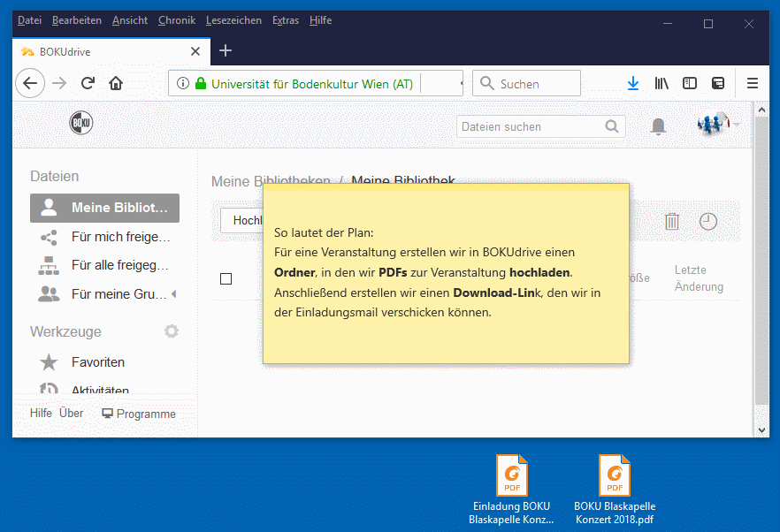Viewport: 780px width, 532px height.
Task: Open the history clock icon
Action: pyautogui.click(x=707, y=221)
